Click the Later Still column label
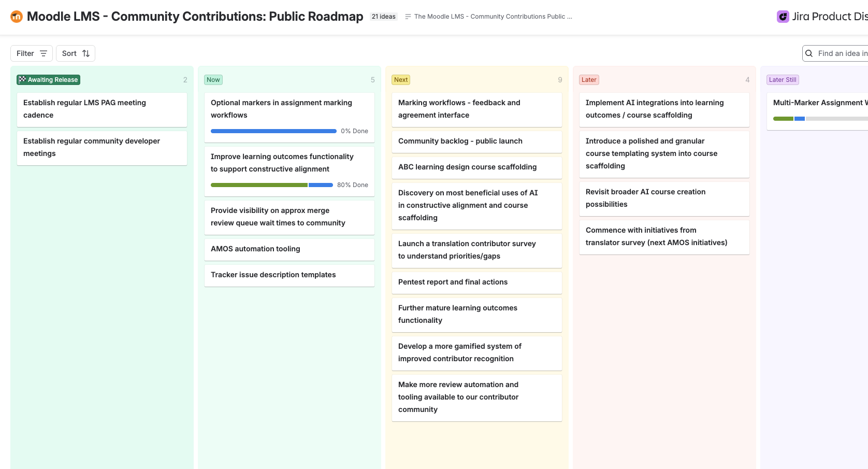 pyautogui.click(x=783, y=80)
